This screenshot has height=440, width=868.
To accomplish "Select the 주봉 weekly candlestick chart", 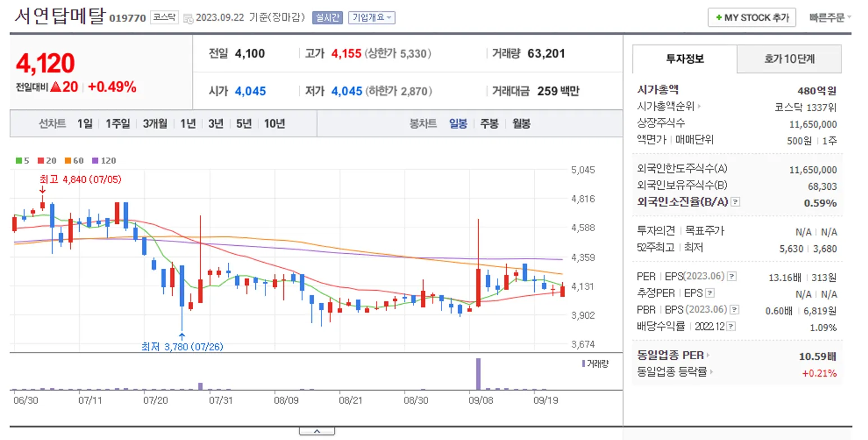I will 489,124.
